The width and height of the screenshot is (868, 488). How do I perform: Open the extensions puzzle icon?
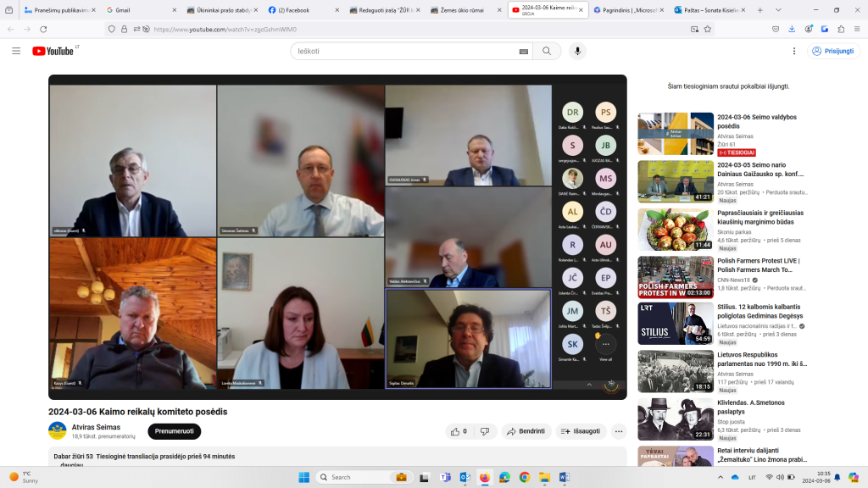tap(841, 30)
